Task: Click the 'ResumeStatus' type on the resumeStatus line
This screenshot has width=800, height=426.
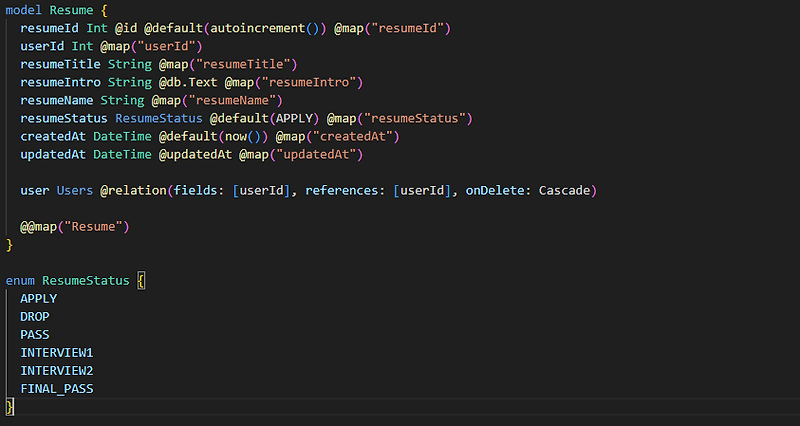Action: click(x=159, y=118)
